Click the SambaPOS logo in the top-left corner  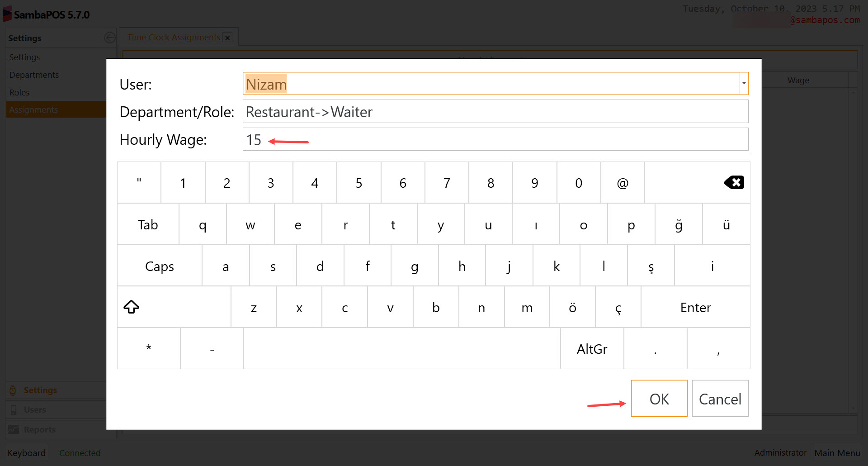coord(7,13)
